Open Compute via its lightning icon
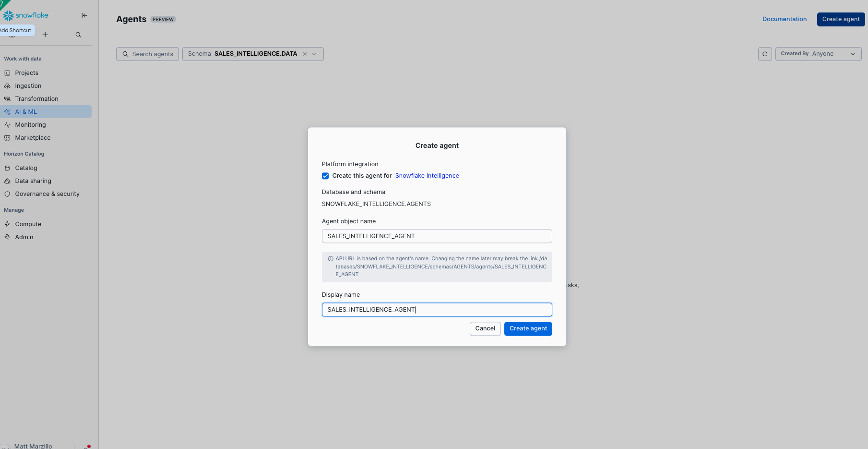Screen dimensions: 868x449 (x=7, y=224)
